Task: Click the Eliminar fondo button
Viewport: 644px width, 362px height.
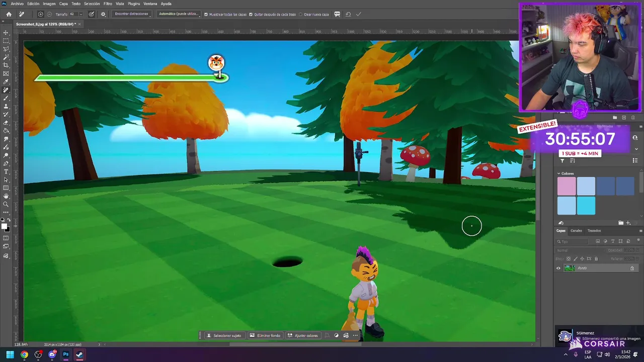Action: (265, 335)
